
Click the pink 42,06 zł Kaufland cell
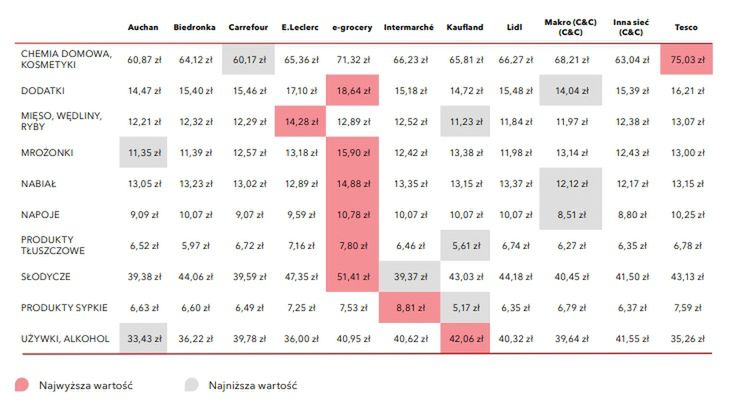click(465, 339)
